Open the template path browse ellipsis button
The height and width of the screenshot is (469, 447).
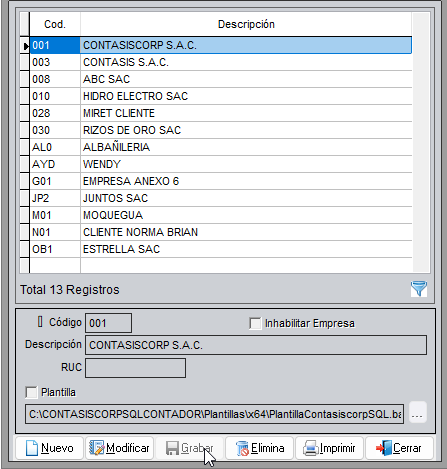(417, 413)
